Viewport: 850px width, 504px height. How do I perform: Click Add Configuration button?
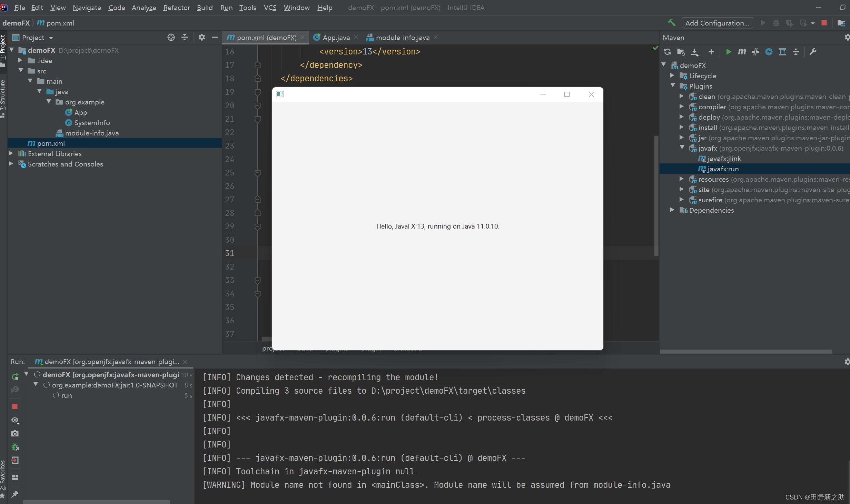[x=717, y=23]
